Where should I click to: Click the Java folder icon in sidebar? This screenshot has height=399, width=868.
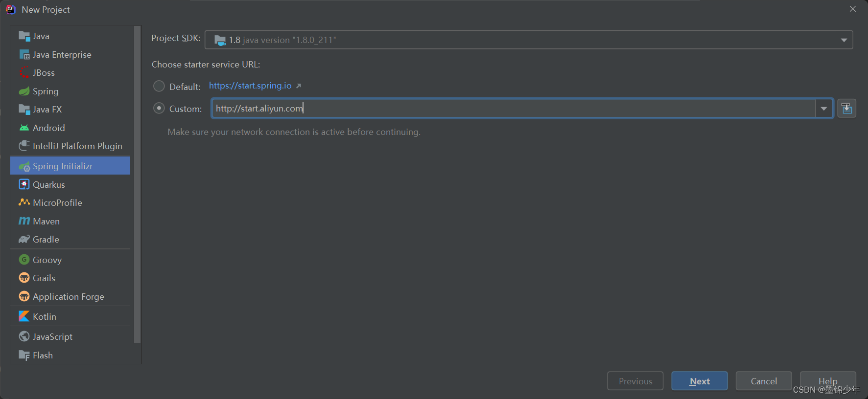(x=24, y=36)
